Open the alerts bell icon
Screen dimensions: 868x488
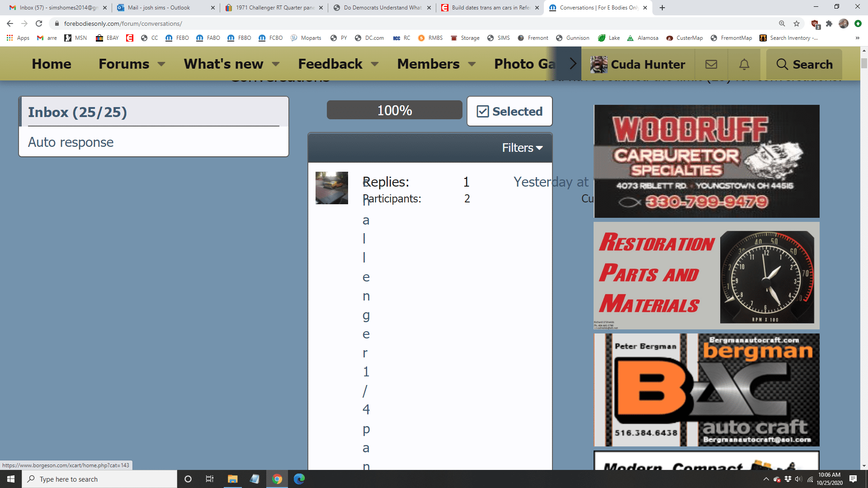(x=744, y=64)
